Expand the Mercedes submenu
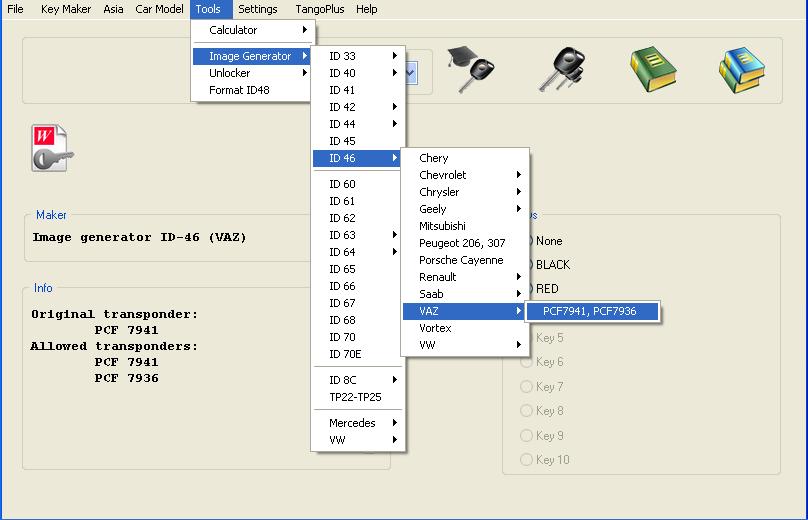This screenshot has height=520, width=808. (x=357, y=422)
